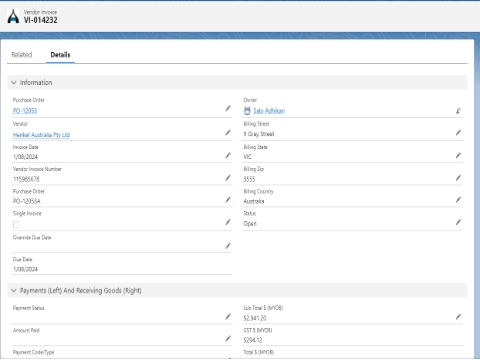Image resolution: width=480 pixels, height=360 pixels.
Task: Edit the Single Invoice field pencil
Action: click(x=228, y=222)
